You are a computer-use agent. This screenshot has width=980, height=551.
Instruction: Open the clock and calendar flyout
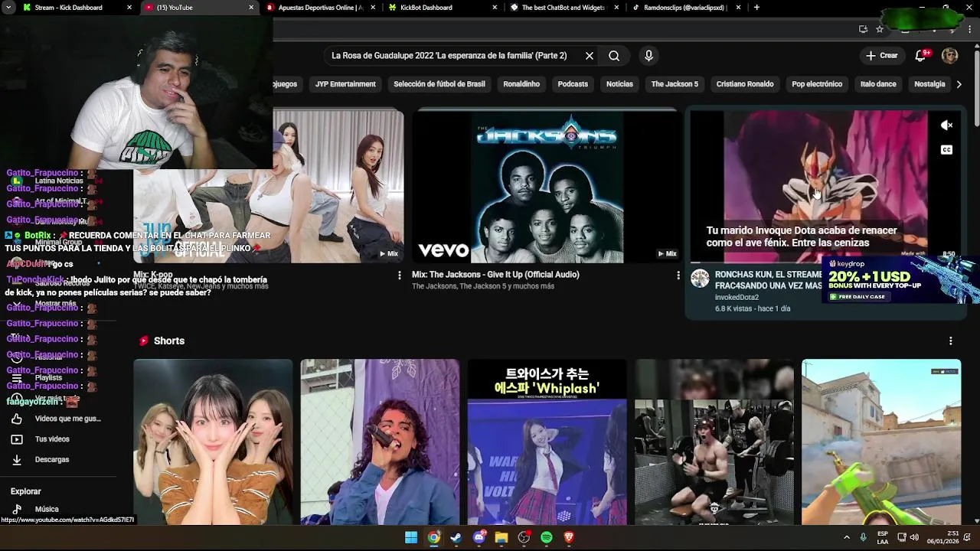coord(942,537)
